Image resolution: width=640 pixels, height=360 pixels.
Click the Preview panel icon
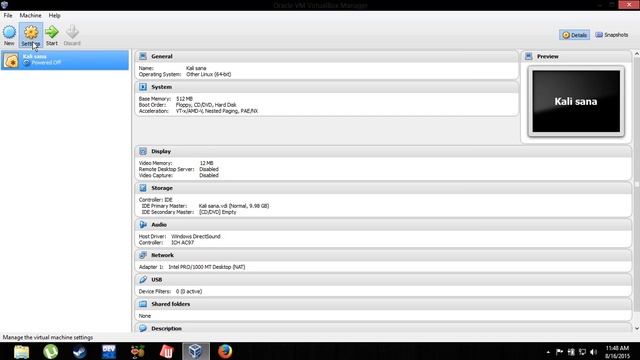click(x=529, y=56)
